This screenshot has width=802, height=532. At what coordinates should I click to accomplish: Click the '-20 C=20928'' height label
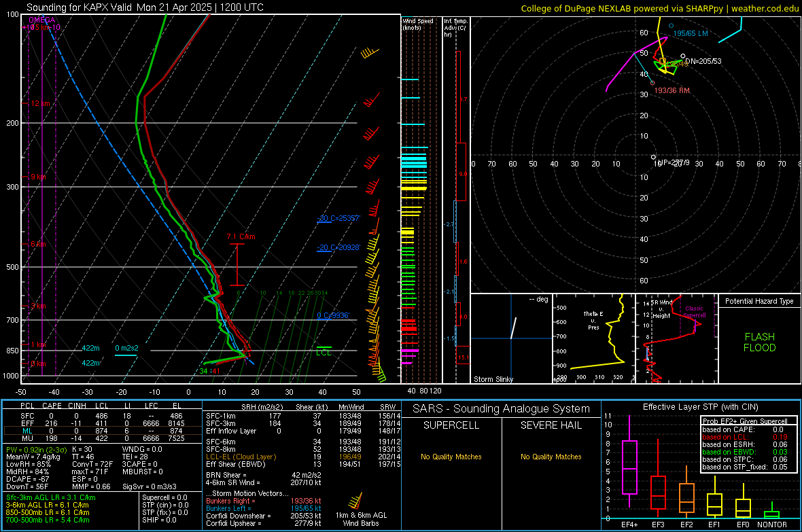click(x=338, y=247)
